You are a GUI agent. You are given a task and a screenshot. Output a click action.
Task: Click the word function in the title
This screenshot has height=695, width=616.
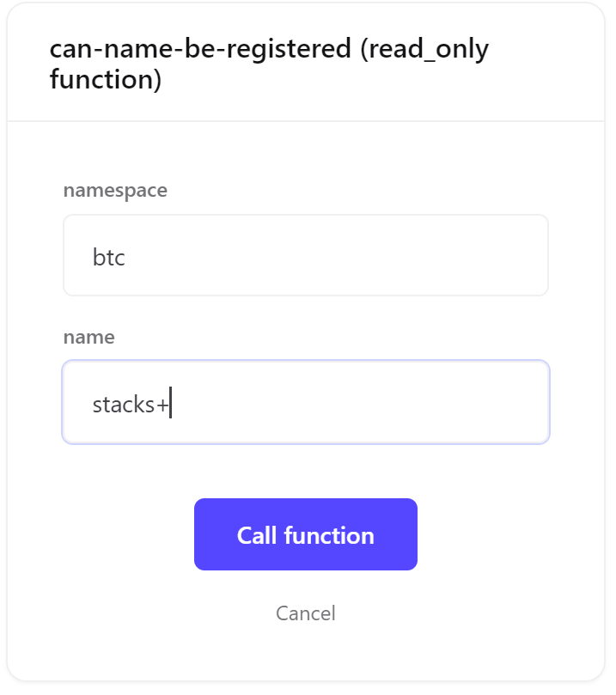(101, 79)
